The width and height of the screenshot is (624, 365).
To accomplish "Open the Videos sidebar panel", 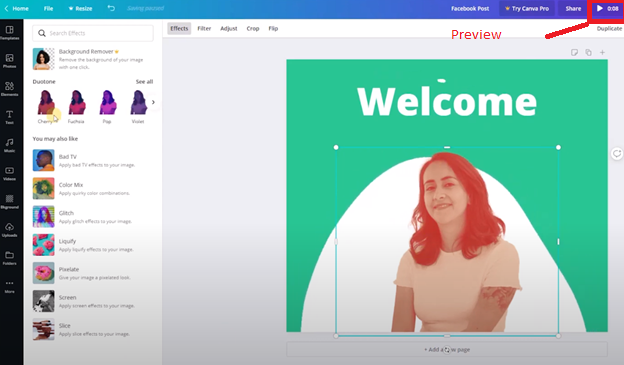I will [x=10, y=174].
